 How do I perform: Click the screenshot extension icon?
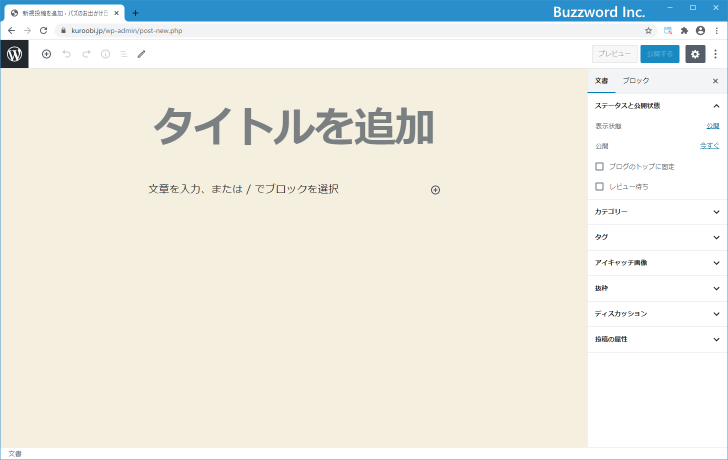(668, 31)
